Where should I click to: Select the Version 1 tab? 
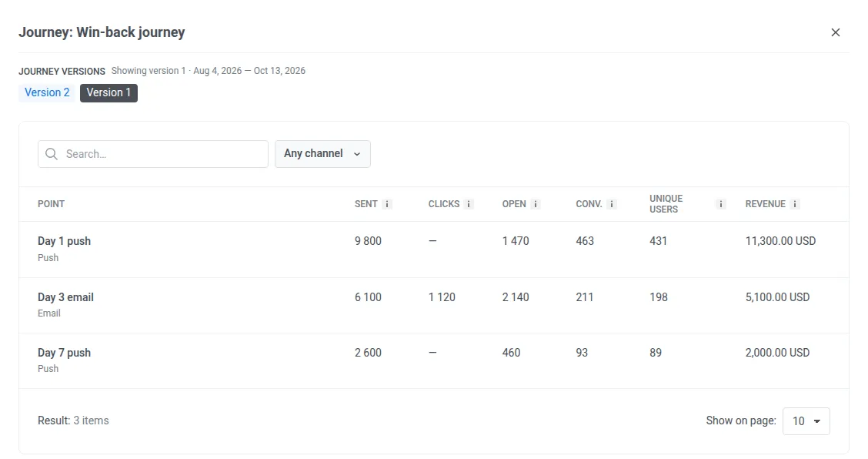coord(108,92)
